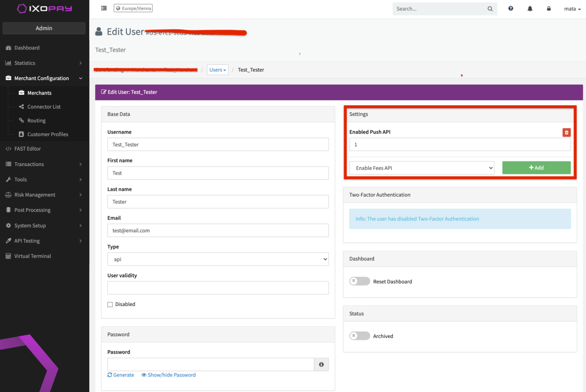The width and height of the screenshot is (586, 392).
Task: Open the notifications bell icon
Action: pyautogui.click(x=530, y=9)
